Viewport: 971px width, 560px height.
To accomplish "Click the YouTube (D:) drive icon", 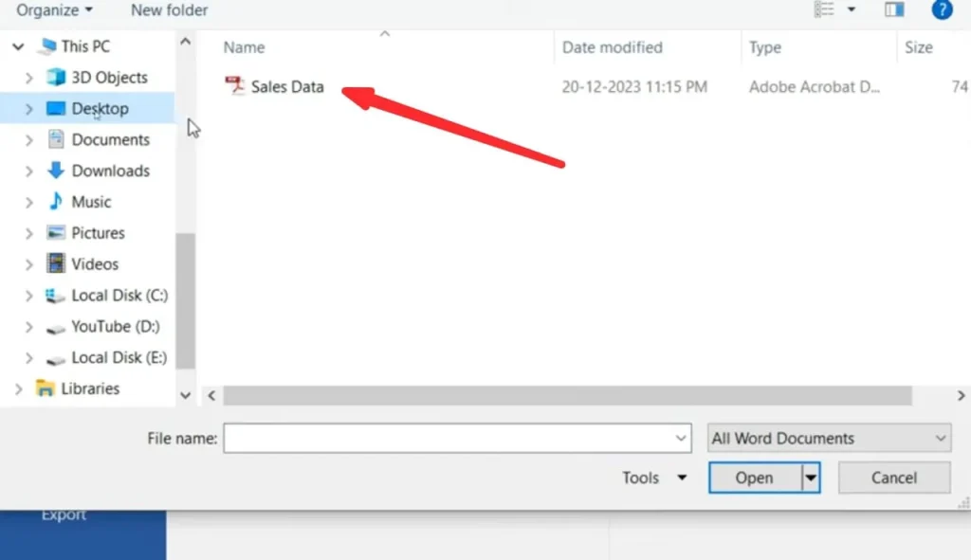I will pos(55,328).
